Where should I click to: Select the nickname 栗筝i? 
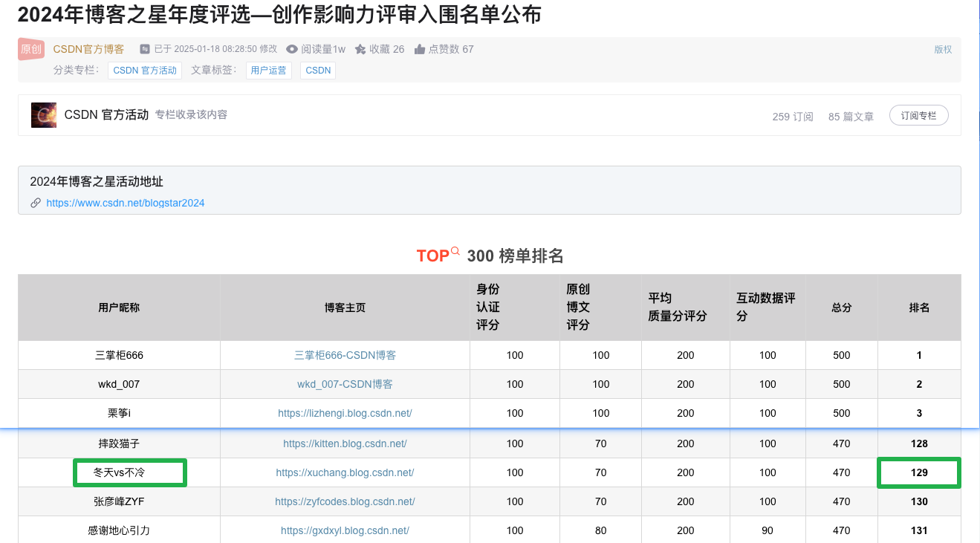point(119,413)
